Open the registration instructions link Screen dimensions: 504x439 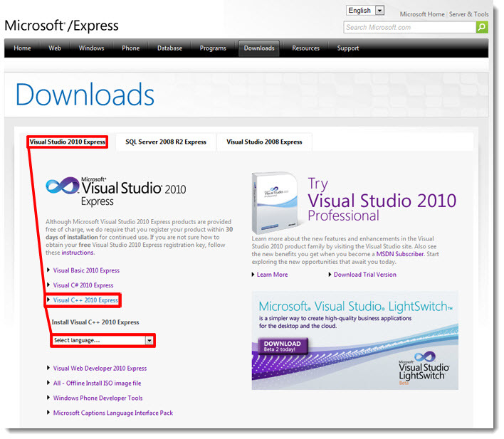pos(78,253)
